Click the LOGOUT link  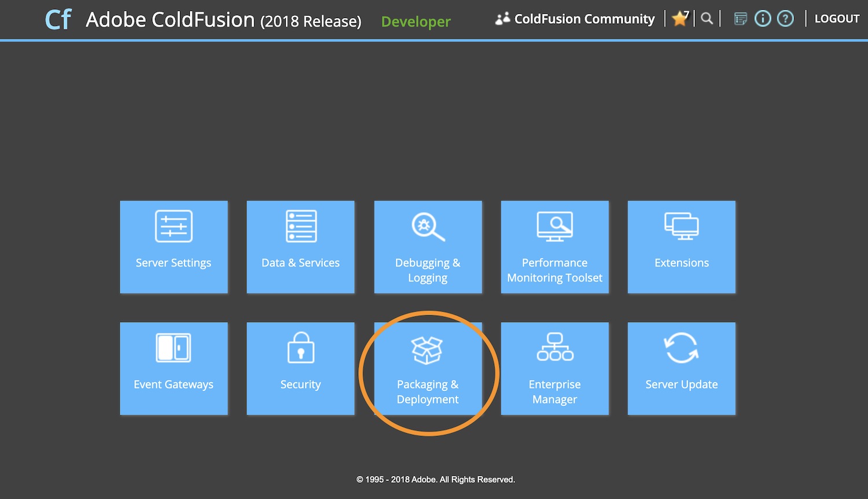[837, 19]
